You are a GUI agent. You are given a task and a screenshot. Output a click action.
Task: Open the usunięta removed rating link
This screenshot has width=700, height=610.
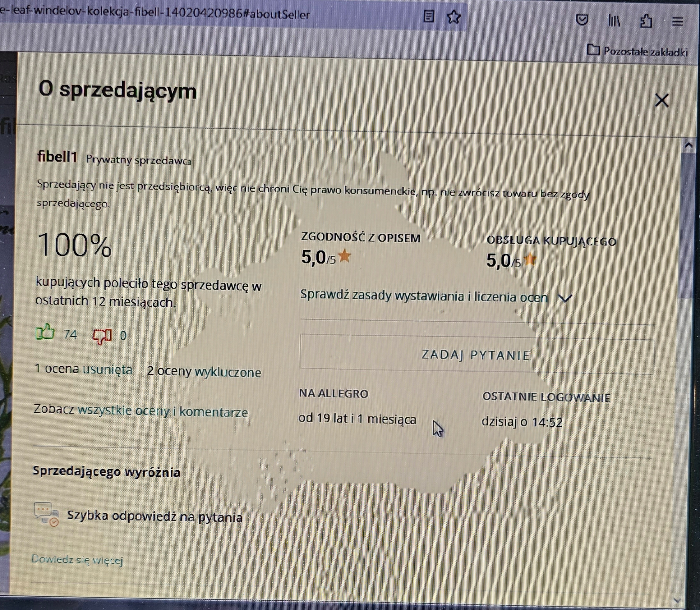pos(108,370)
